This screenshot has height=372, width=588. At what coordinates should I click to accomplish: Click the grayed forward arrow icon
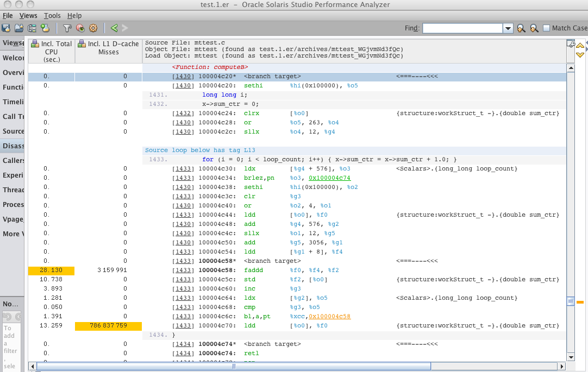pos(125,28)
